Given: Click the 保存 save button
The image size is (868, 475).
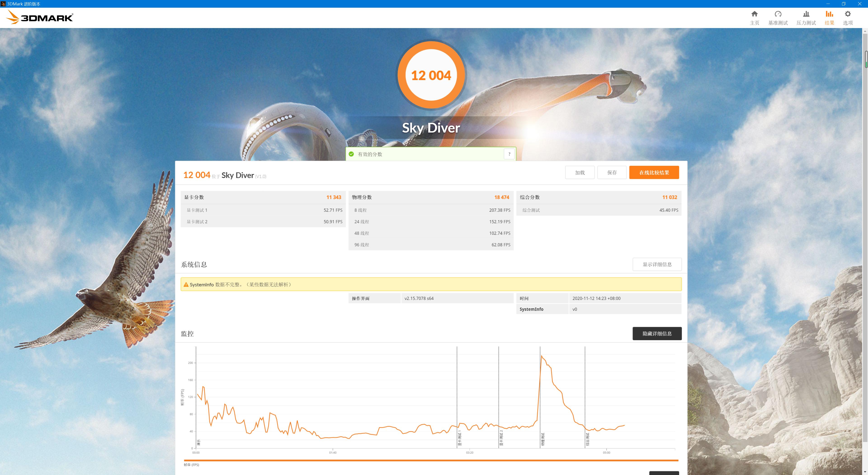Looking at the screenshot, I should (612, 173).
